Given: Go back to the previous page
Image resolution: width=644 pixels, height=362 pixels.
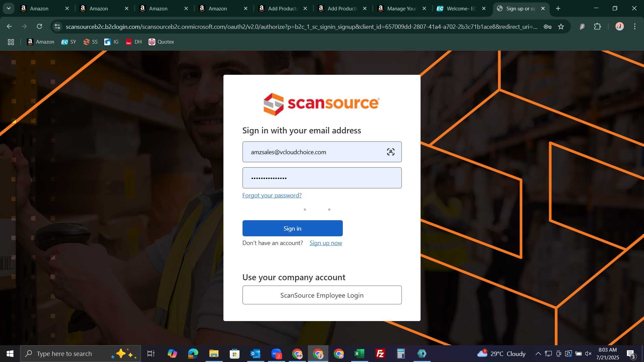Looking at the screenshot, I should point(9,26).
